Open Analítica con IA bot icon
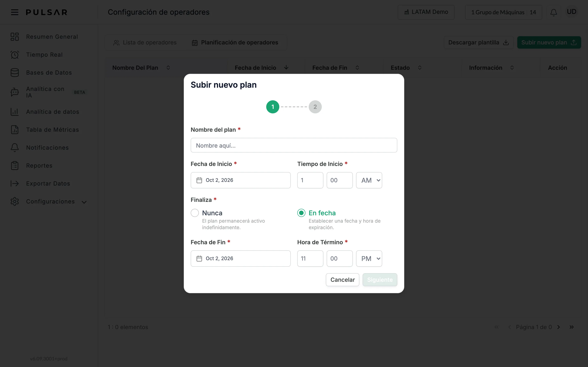This screenshot has height=367, width=588. click(14, 92)
